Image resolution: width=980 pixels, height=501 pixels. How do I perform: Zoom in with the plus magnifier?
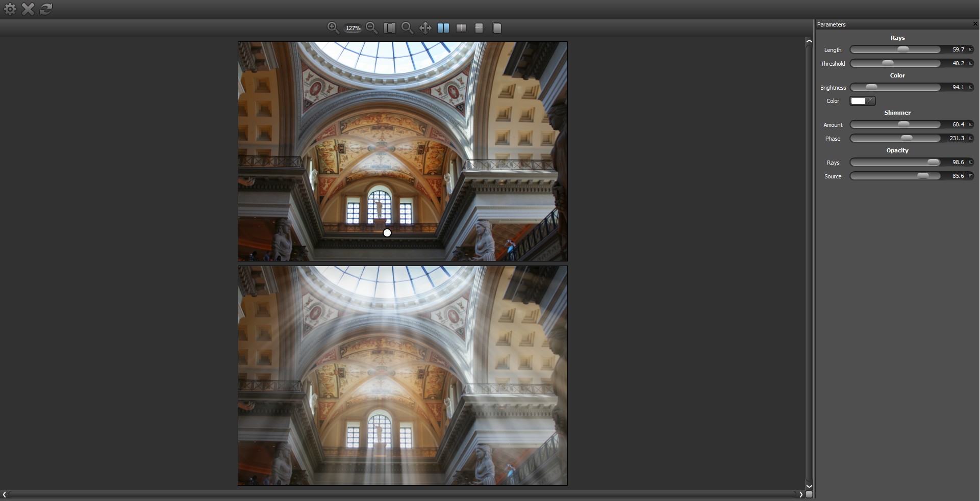click(333, 28)
